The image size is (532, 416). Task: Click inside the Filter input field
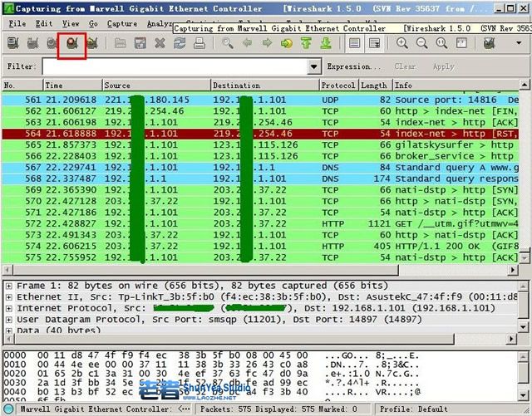click(175, 66)
